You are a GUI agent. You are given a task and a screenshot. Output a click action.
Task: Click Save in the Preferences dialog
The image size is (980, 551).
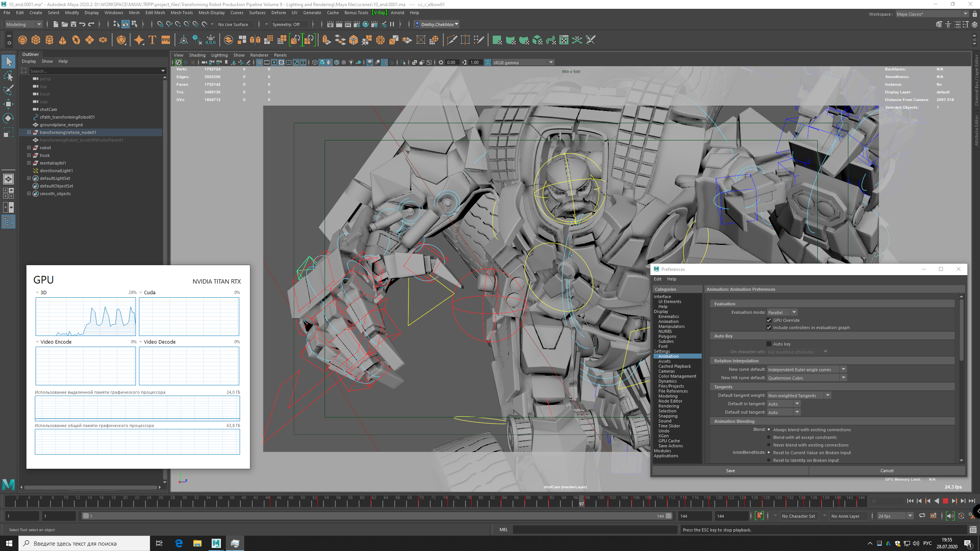[730, 470]
